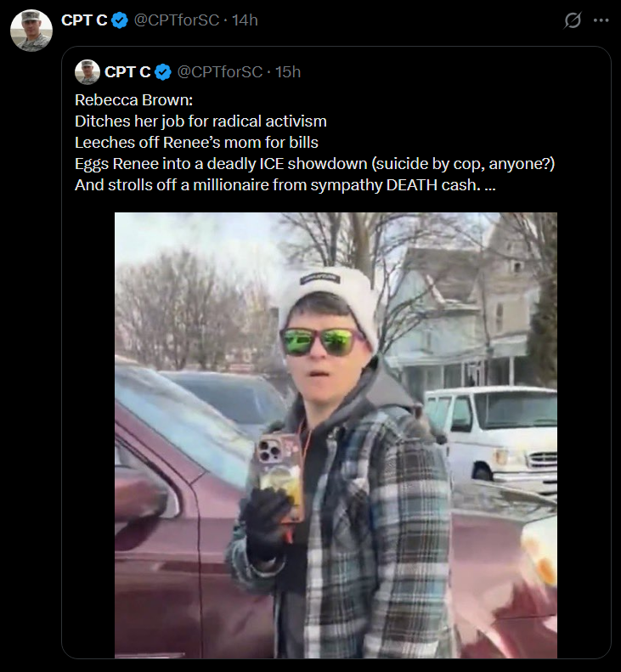This screenshot has width=621, height=672.
Task: Click the verified badge inside the quoted post
Action: [163, 72]
